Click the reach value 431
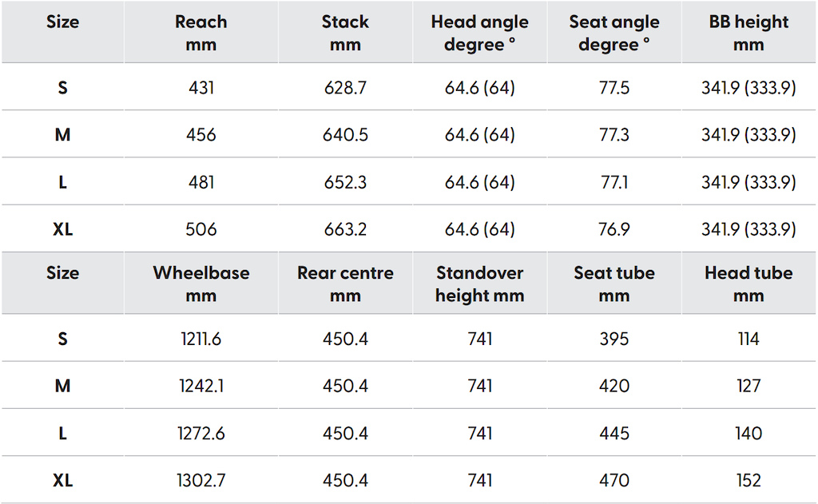This screenshot has width=818, height=504. [201, 88]
